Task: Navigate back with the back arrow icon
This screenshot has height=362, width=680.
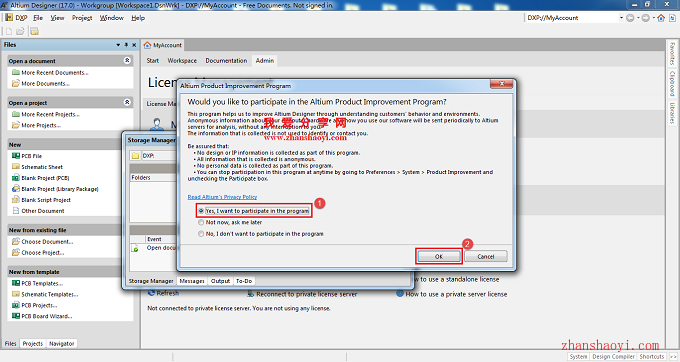Action: click(630, 18)
